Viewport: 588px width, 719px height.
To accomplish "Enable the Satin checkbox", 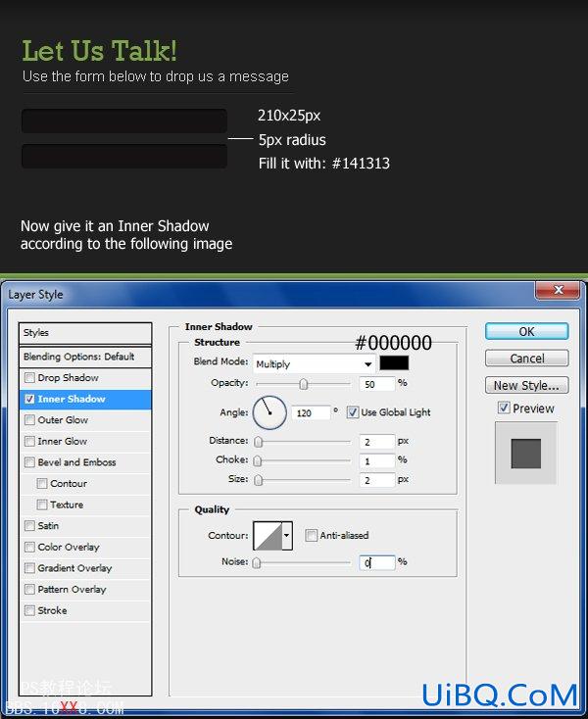I will pyautogui.click(x=29, y=525).
